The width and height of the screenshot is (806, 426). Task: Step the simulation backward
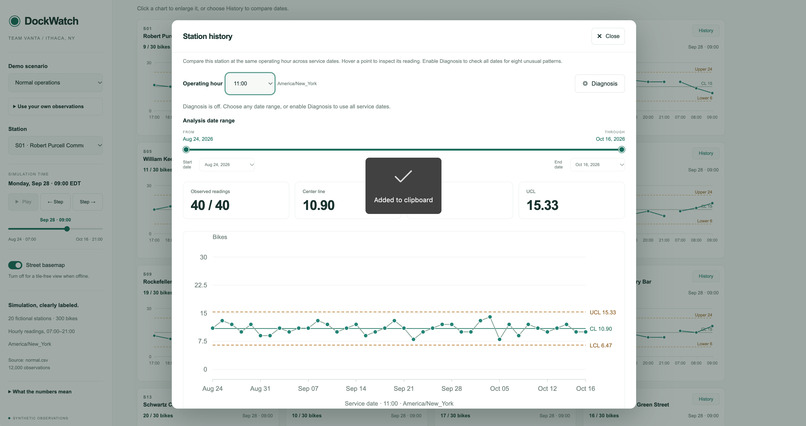[x=55, y=202]
